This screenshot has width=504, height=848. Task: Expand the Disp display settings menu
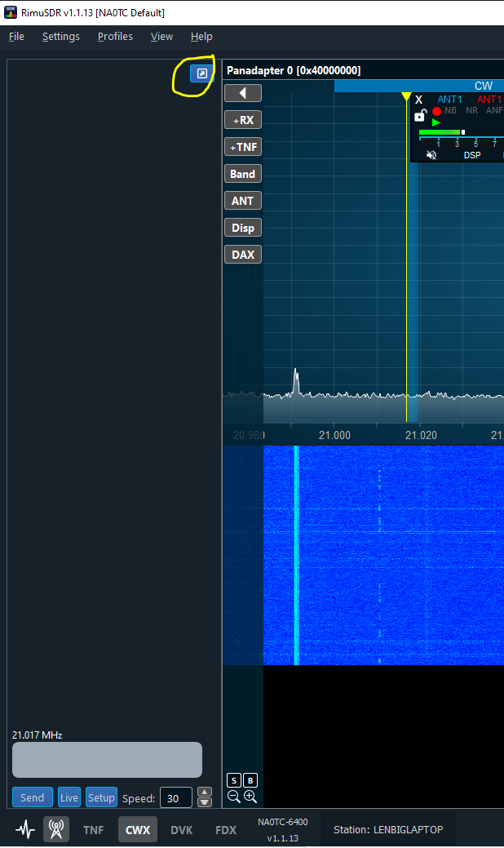click(243, 228)
